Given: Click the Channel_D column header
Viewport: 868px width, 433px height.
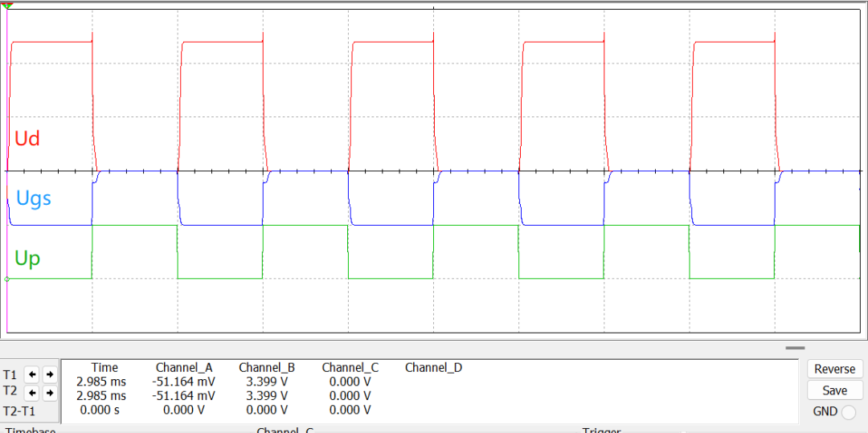Looking at the screenshot, I should (x=433, y=368).
